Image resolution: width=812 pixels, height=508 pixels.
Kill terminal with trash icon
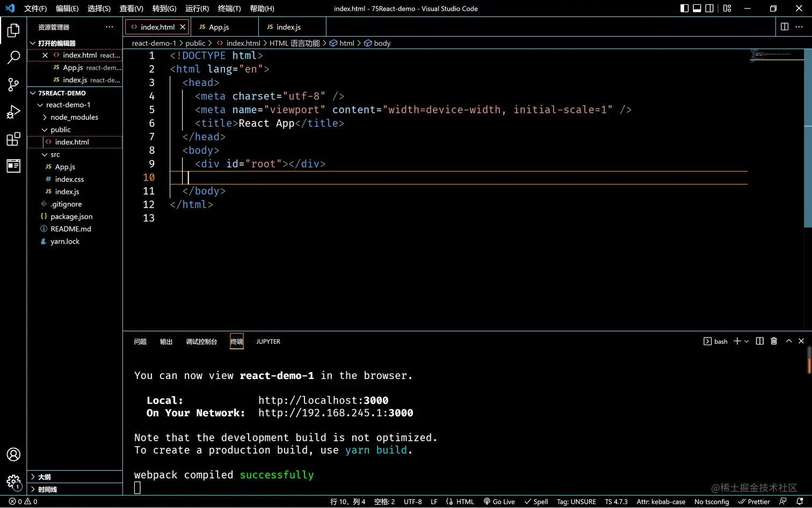coord(774,341)
